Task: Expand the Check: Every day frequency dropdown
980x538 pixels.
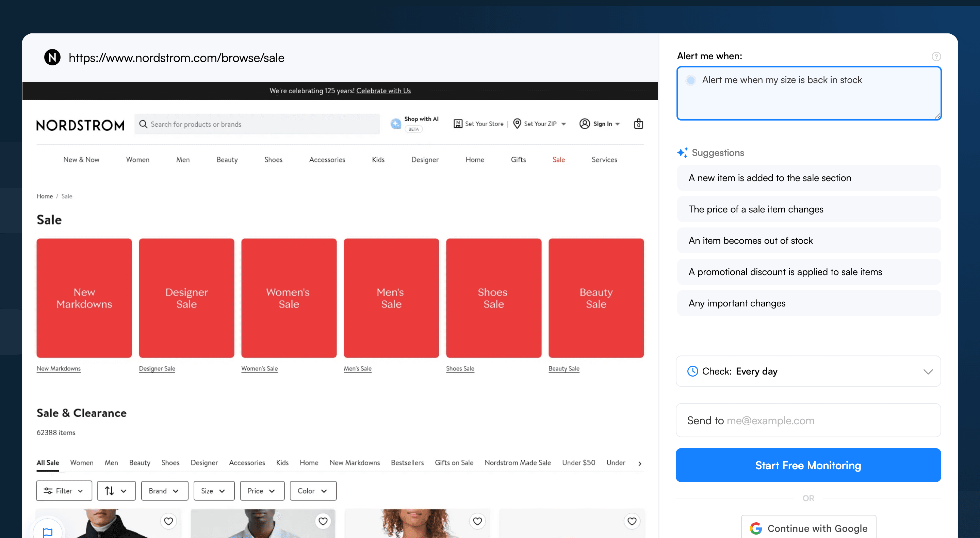Action: point(808,371)
